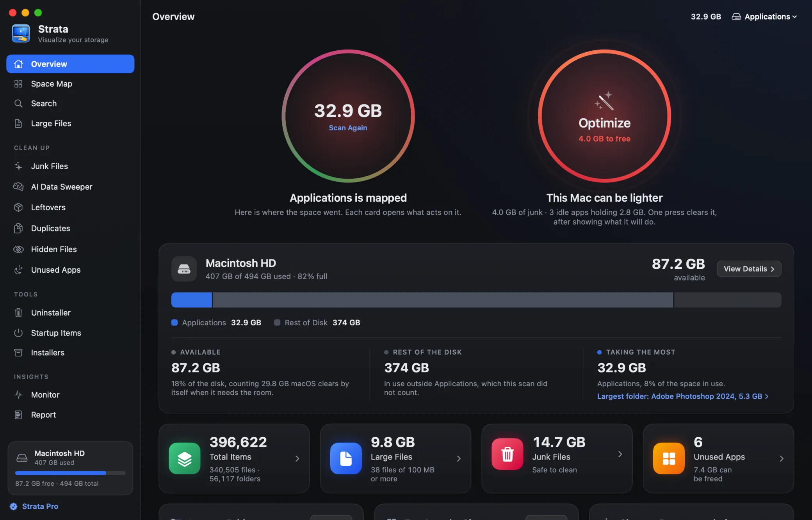Viewport: 812px width, 520px height.
Task: Click the Uninstaller trash icon
Action: click(x=18, y=312)
